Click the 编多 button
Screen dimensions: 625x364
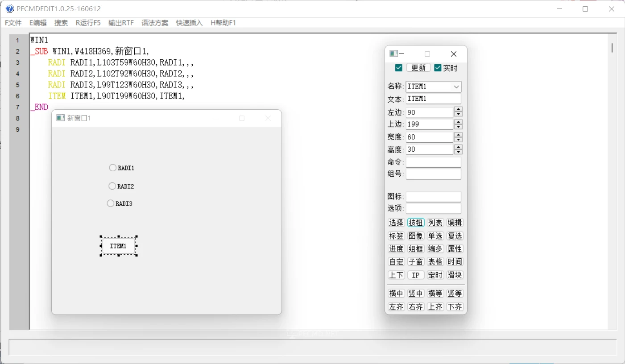435,249
